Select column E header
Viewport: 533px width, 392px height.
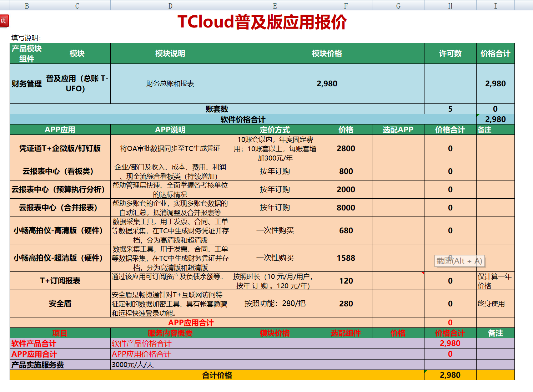[x=275, y=5]
